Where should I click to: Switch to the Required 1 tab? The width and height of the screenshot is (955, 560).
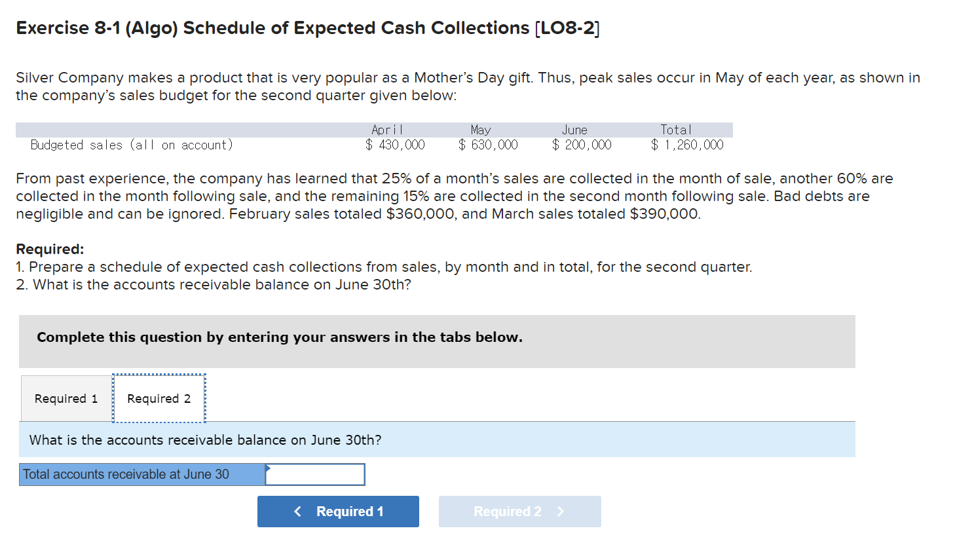click(x=66, y=398)
